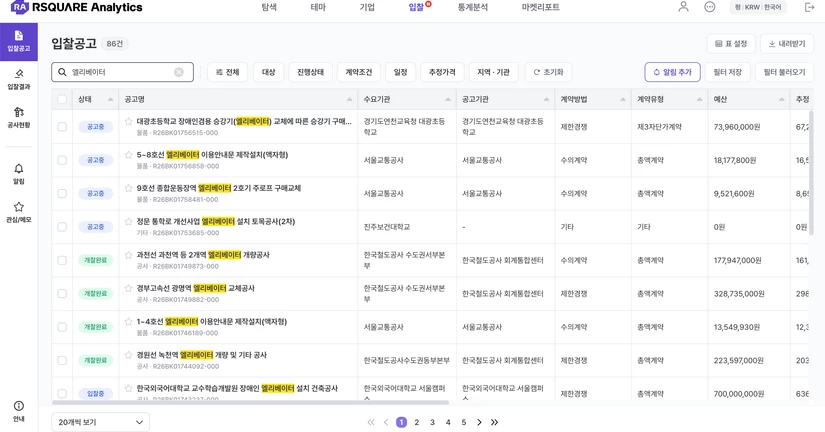Check the 9호선 종합운동장역 row checkbox
Viewport: 825px width, 432px height.
[62, 194]
